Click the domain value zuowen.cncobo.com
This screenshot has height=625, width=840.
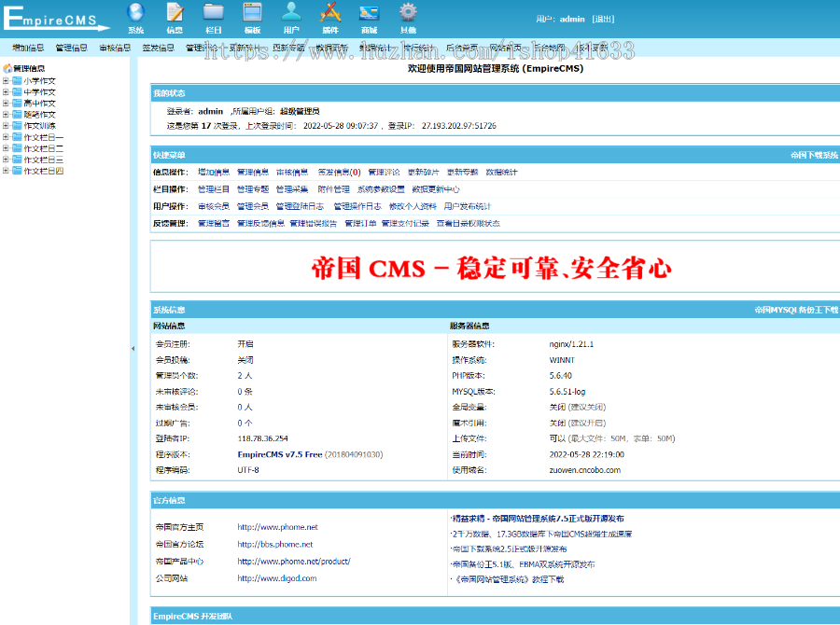(584, 470)
